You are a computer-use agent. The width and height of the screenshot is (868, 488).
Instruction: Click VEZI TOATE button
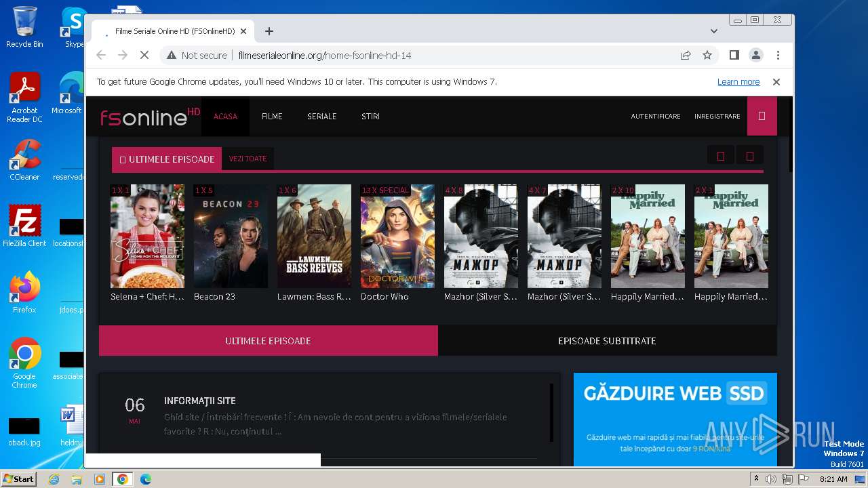[x=248, y=159]
